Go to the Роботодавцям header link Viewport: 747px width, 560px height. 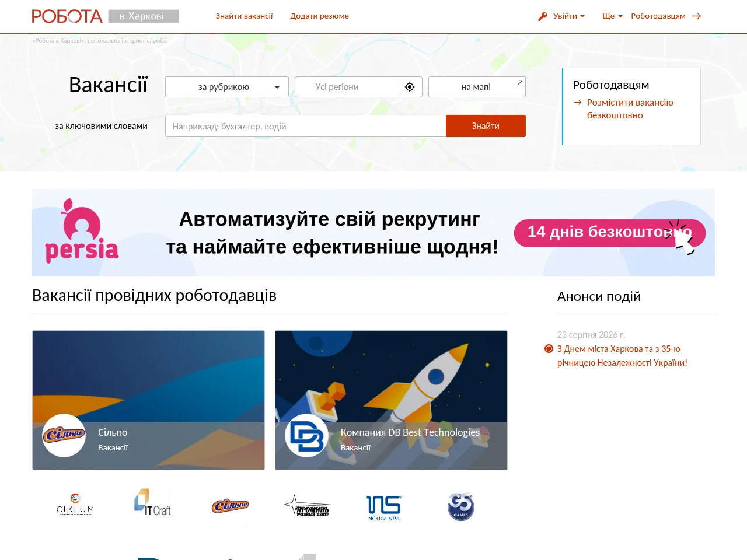coord(658,16)
